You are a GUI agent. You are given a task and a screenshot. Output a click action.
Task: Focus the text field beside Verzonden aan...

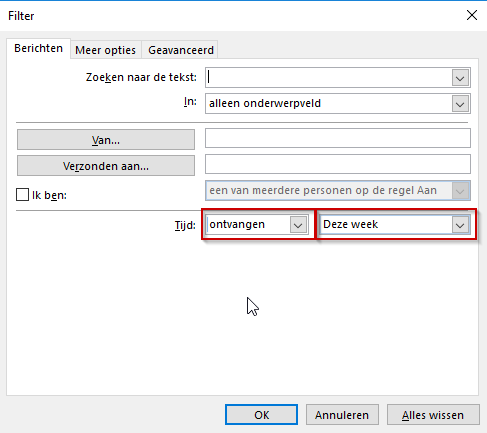tap(338, 164)
